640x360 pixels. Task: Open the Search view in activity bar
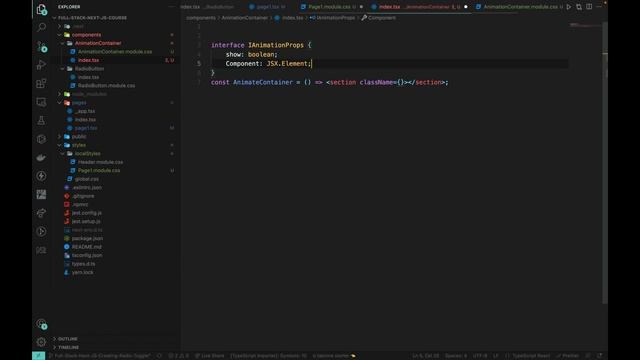coord(41,27)
